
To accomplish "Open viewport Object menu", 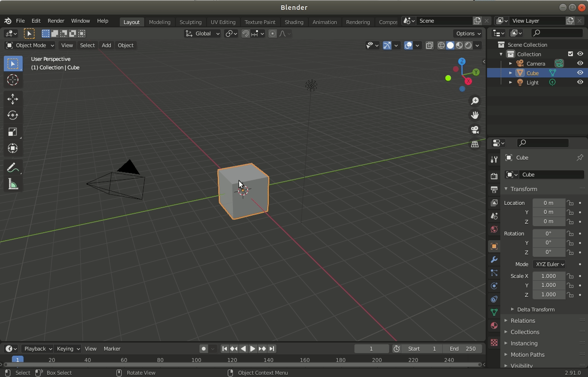I will click(x=125, y=45).
